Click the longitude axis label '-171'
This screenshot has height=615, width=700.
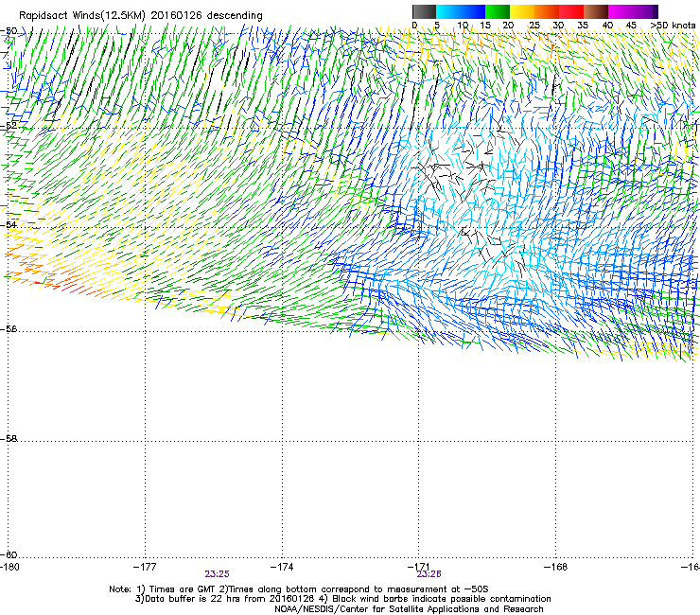tap(418, 567)
